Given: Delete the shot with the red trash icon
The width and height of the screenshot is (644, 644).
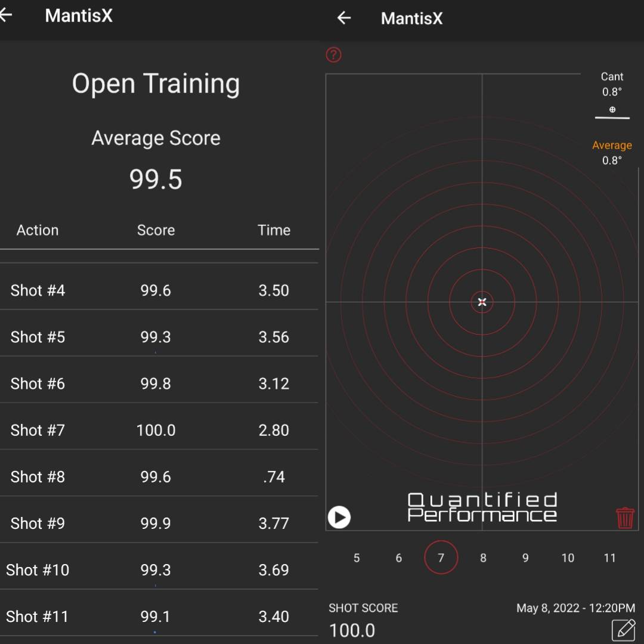Looking at the screenshot, I should (x=625, y=518).
